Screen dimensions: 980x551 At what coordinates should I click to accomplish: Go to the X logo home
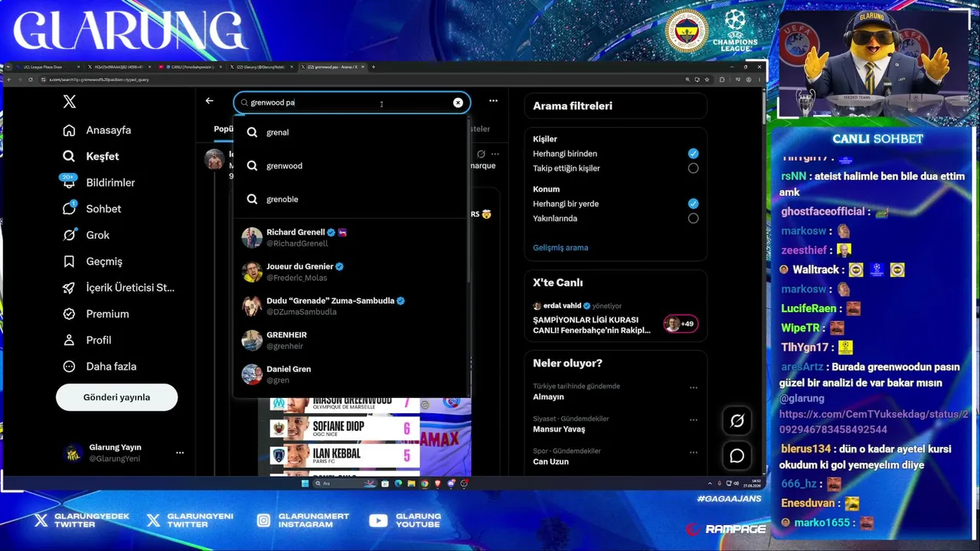tap(70, 101)
